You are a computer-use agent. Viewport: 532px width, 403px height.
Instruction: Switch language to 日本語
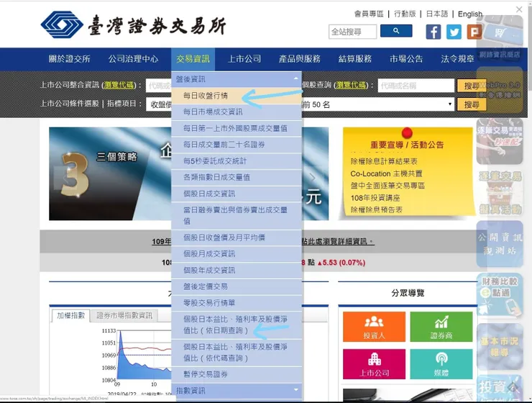437,14
